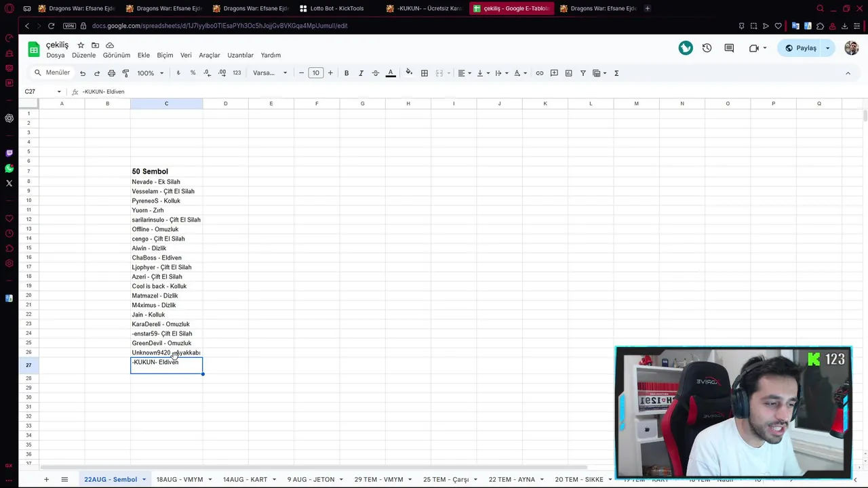This screenshot has width=868, height=488.
Task: Click the name box showing C27
Action: (x=39, y=91)
